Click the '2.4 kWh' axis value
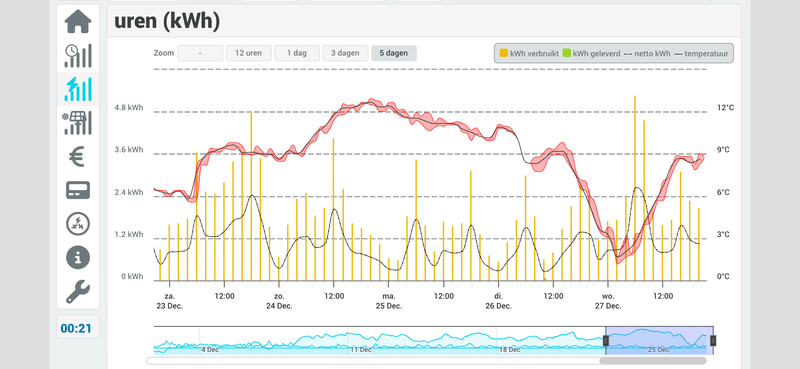800x369 pixels. point(129,192)
